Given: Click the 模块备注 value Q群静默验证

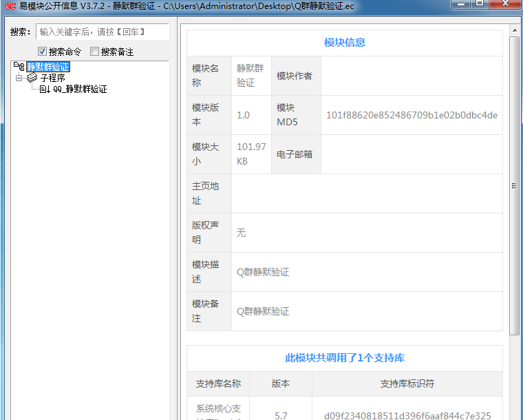Looking at the screenshot, I should tap(263, 311).
